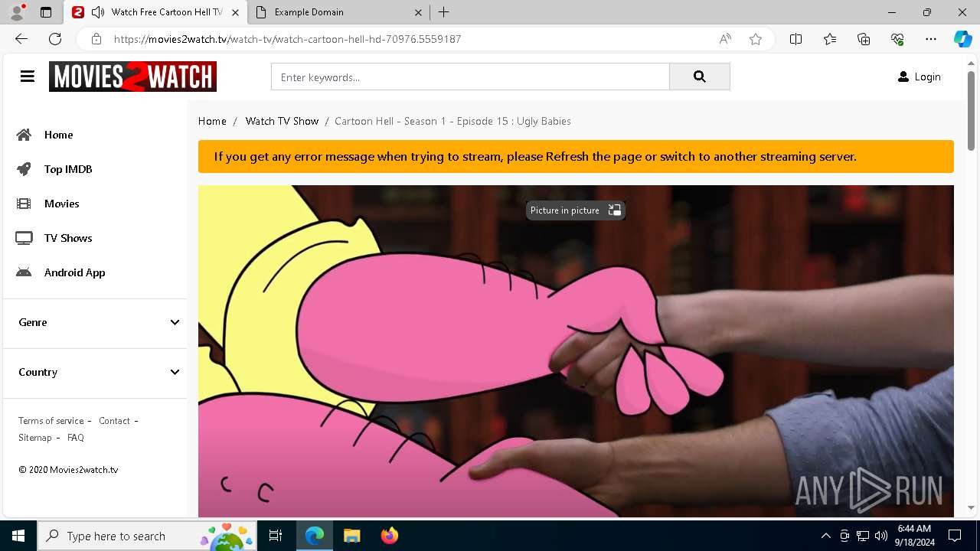Open the split screen icon
This screenshot has height=551, width=980.
click(x=795, y=39)
